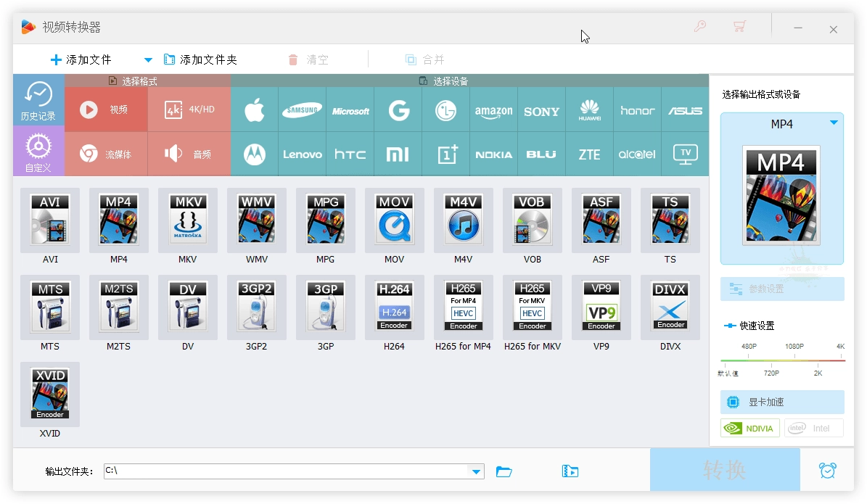The height and width of the screenshot is (504, 867).
Task: Toggle 显卡加速 (GPU acceleration)
Action: [x=781, y=402]
